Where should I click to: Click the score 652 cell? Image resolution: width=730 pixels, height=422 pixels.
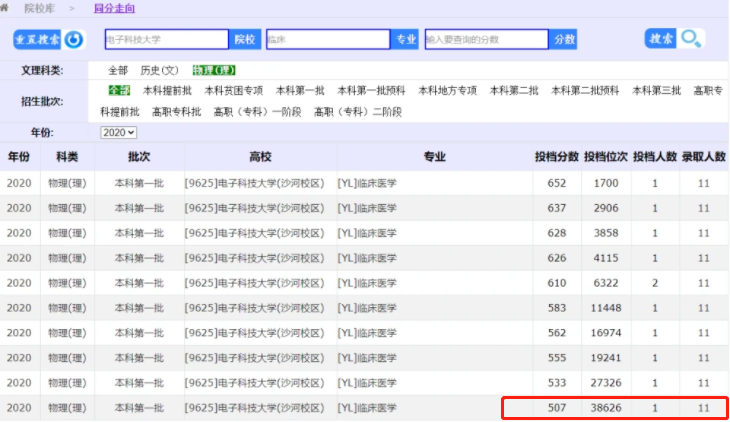tap(557, 184)
